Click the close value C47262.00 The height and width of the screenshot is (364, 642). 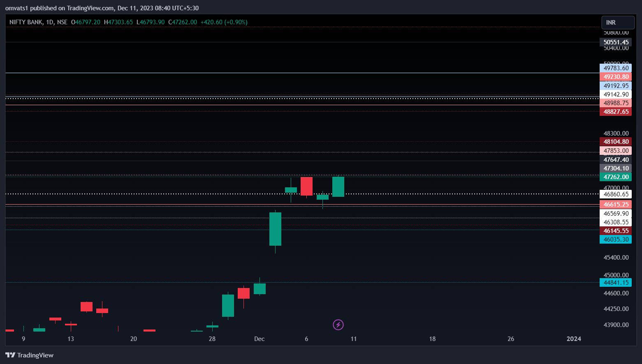(x=183, y=22)
